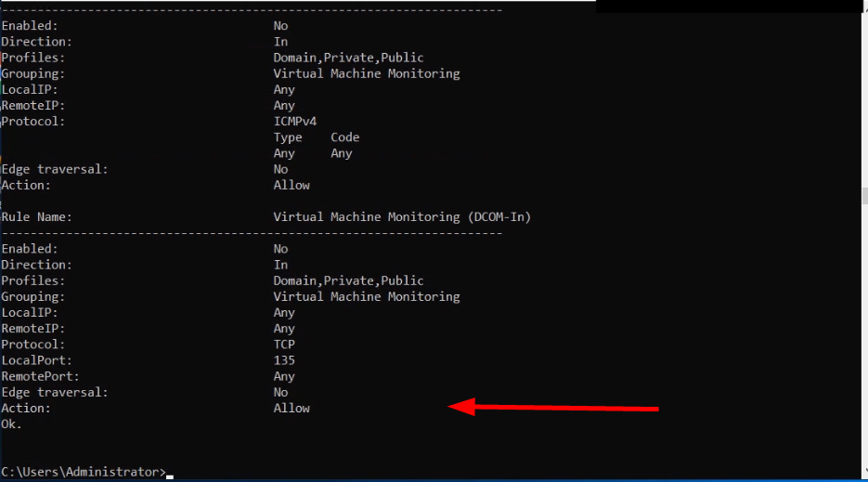This screenshot has height=482, width=868.
Task: Click the 'LocalIP:' label in the DCOM-In rule
Action: 30,313
